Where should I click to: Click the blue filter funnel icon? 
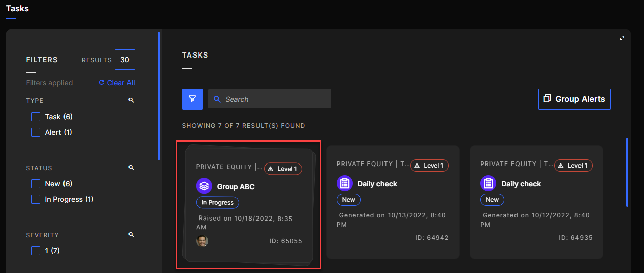pyautogui.click(x=192, y=99)
